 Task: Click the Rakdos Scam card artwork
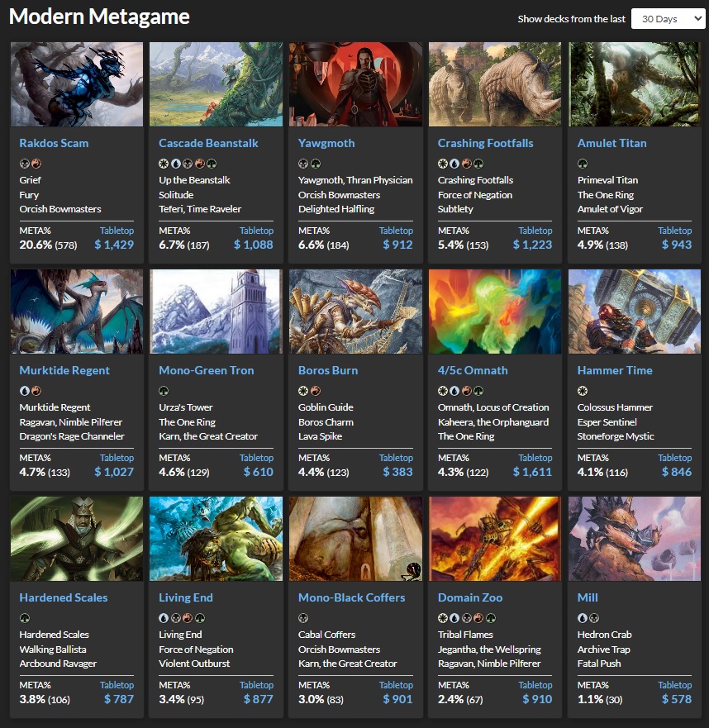point(77,84)
